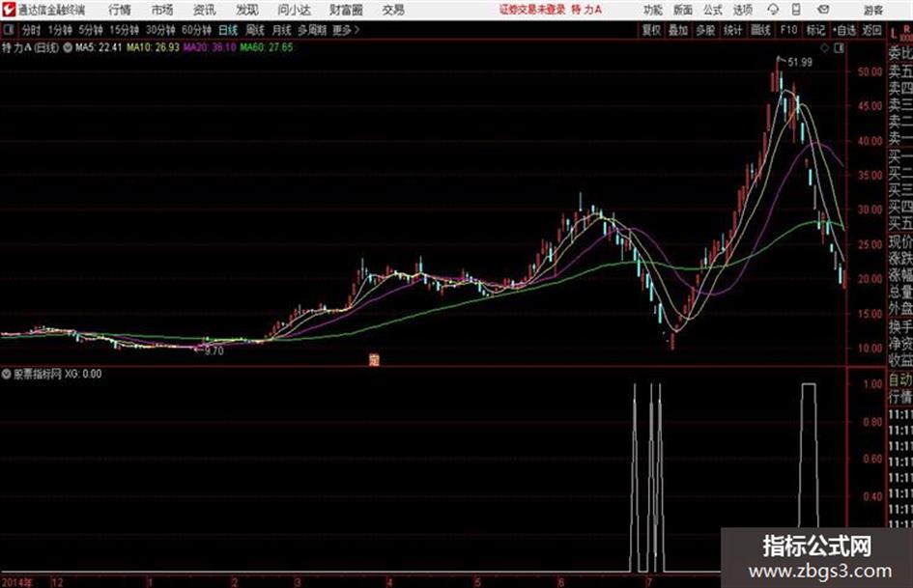Open the 财富圈 menu

tap(346, 10)
